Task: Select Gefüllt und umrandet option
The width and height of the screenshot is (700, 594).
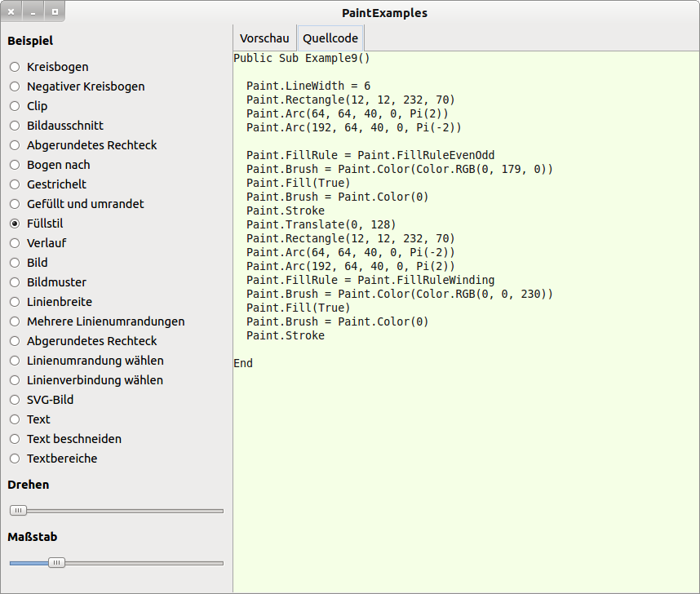Action: pos(14,204)
